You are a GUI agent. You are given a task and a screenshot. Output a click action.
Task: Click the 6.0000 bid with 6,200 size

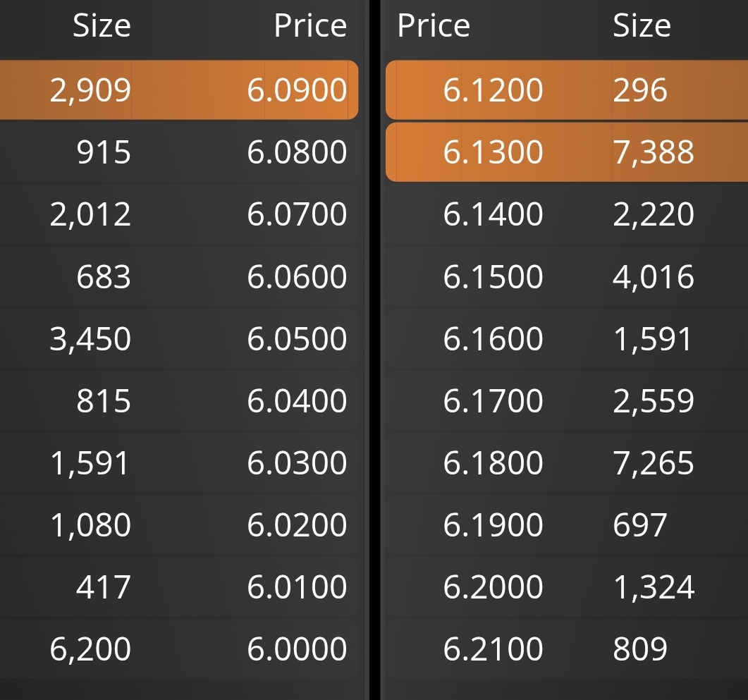(179, 649)
